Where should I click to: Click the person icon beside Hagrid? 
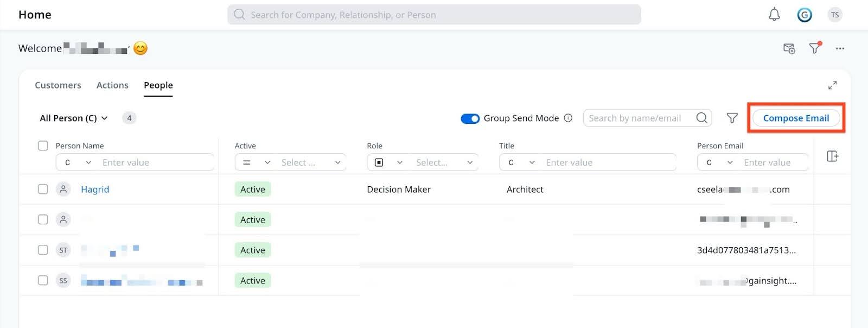[63, 189]
